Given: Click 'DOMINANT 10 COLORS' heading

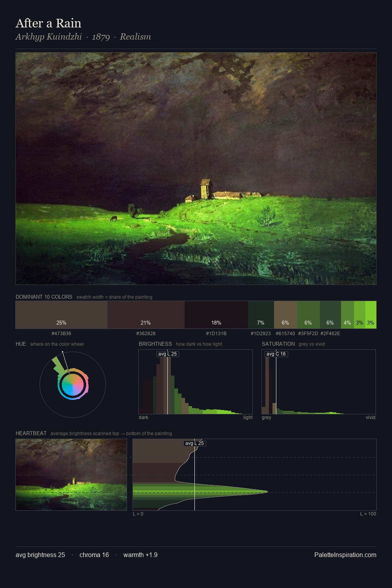Looking at the screenshot, I should [44, 297].
